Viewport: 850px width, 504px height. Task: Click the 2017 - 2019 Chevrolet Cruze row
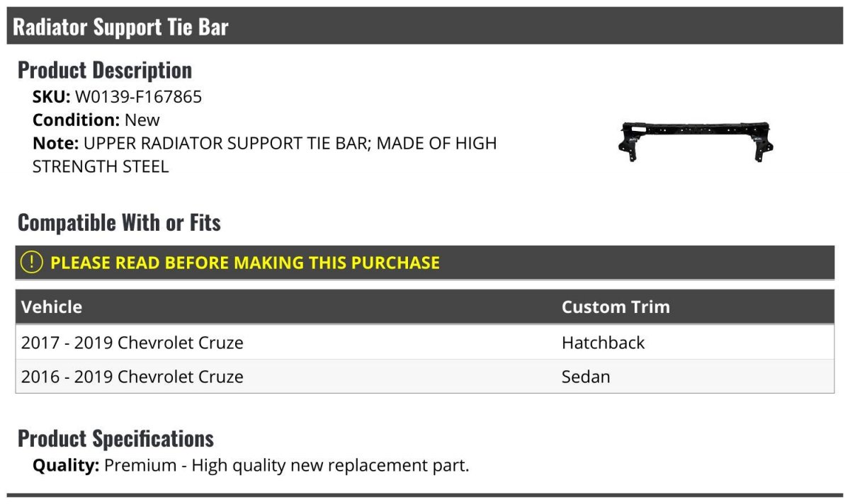tap(132, 343)
